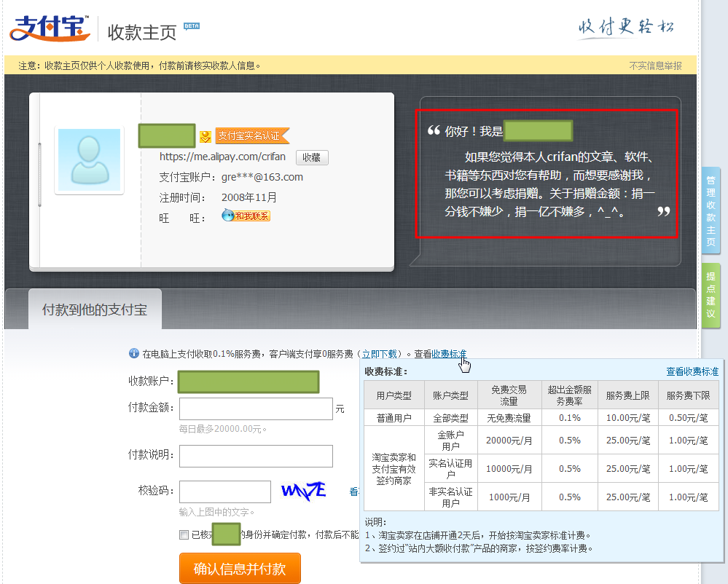Click the user avatar placeholder image
Screen dimensions: 728x584
(x=89, y=160)
